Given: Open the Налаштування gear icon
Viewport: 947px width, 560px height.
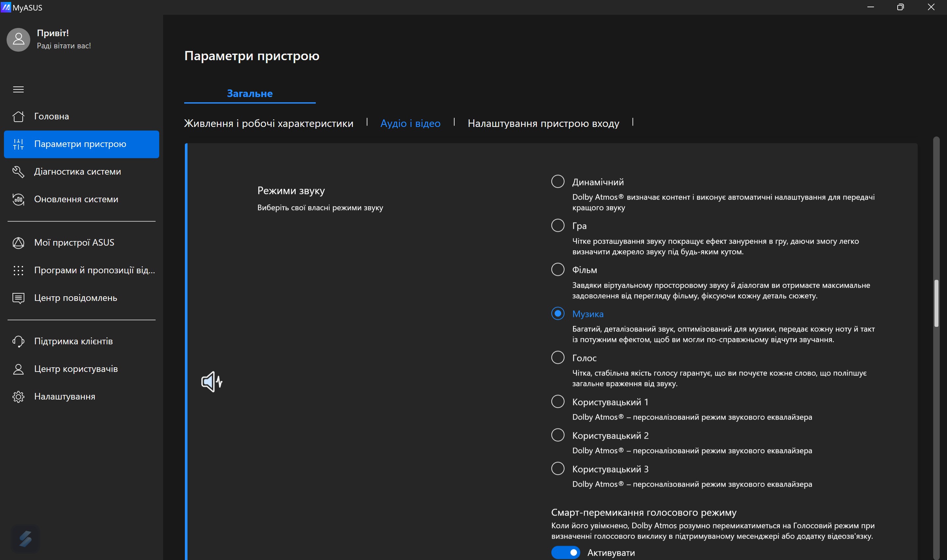Looking at the screenshot, I should click(18, 397).
